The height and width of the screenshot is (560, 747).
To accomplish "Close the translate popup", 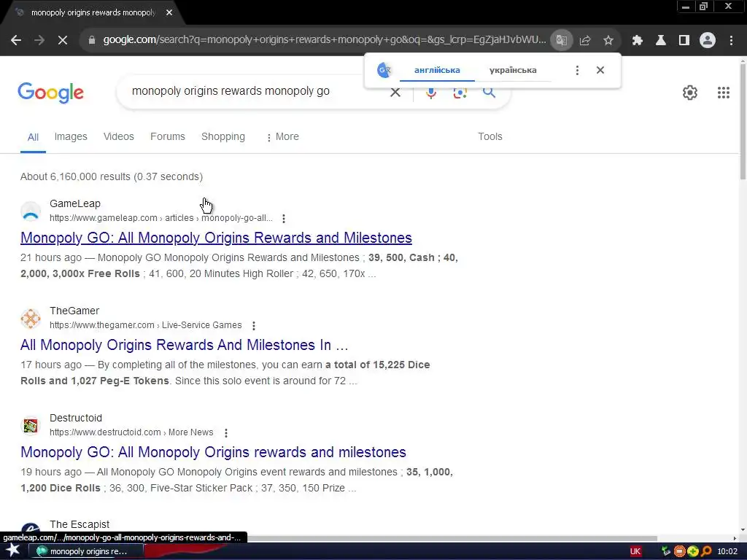I will (x=600, y=71).
